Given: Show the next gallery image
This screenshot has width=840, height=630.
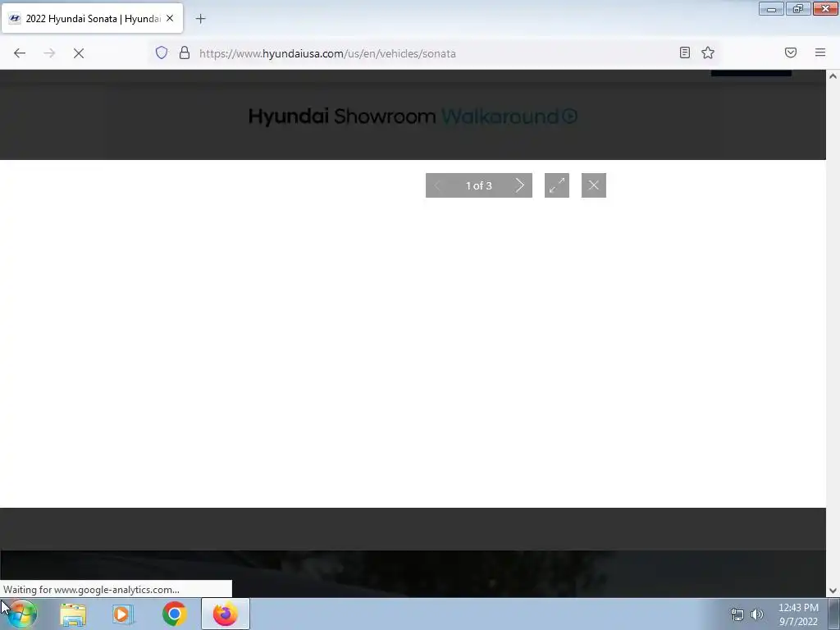Looking at the screenshot, I should (x=519, y=185).
